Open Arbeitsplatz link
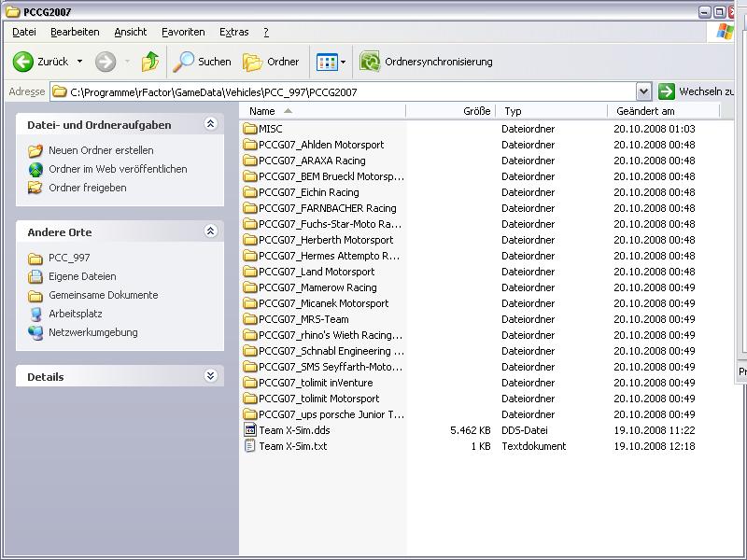 point(76,314)
